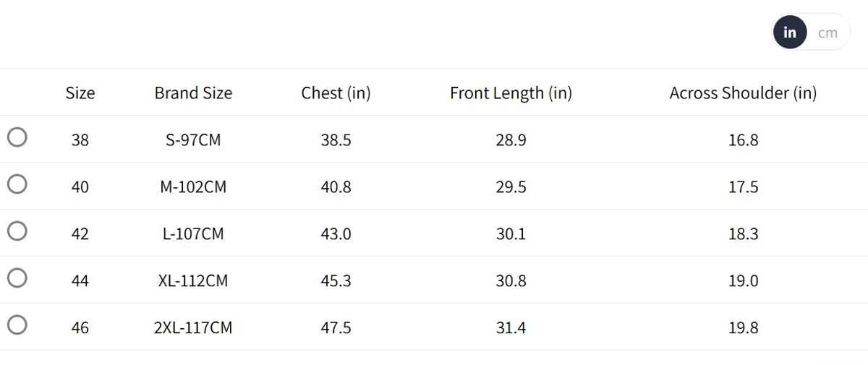Click the Chest (in) column header
This screenshot has width=868, height=365.
[x=336, y=93]
